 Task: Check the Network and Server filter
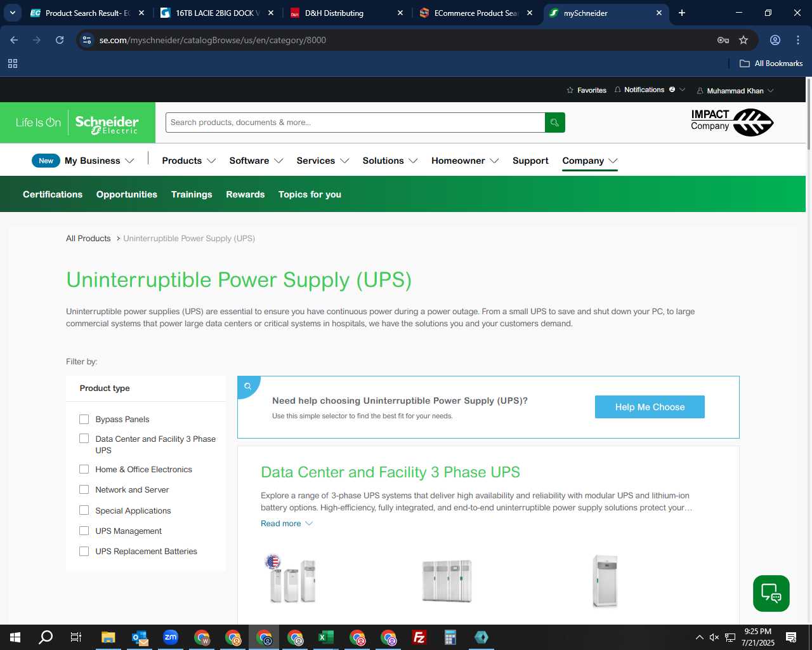coord(84,489)
